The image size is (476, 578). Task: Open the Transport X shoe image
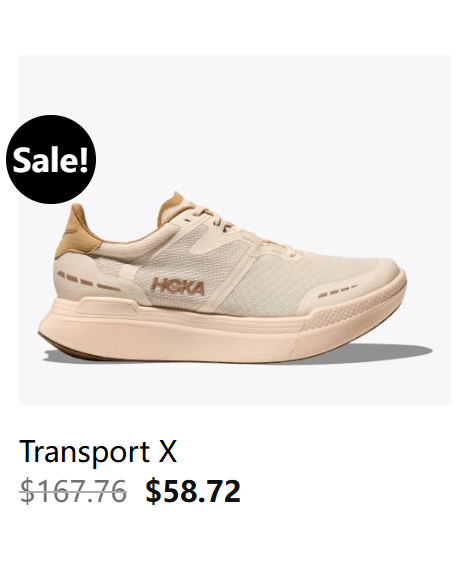point(234,230)
